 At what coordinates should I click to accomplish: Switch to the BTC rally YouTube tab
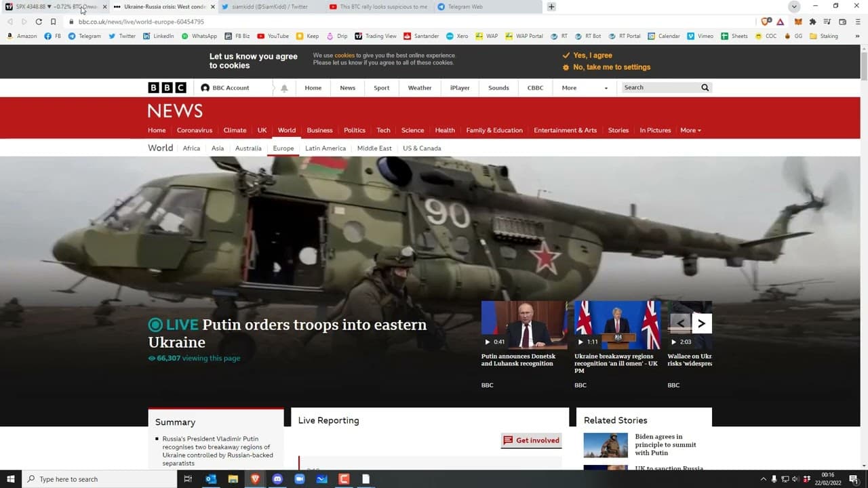point(378,7)
